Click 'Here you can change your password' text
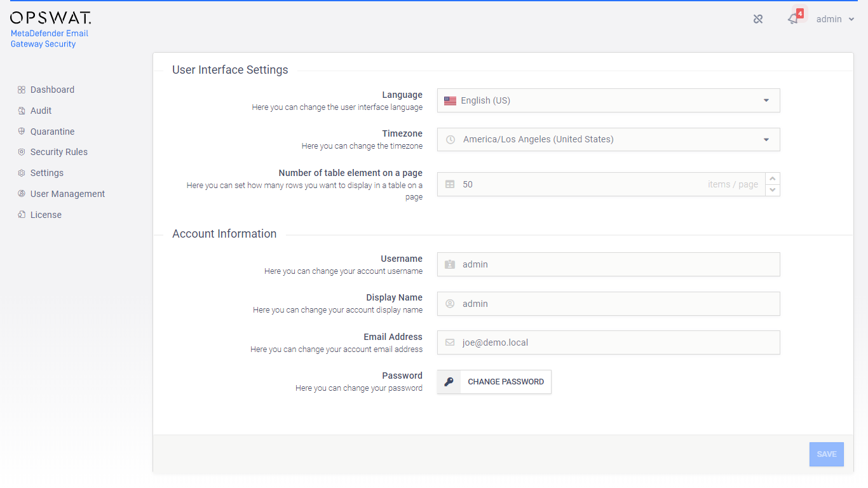The image size is (868, 488). coord(359,388)
